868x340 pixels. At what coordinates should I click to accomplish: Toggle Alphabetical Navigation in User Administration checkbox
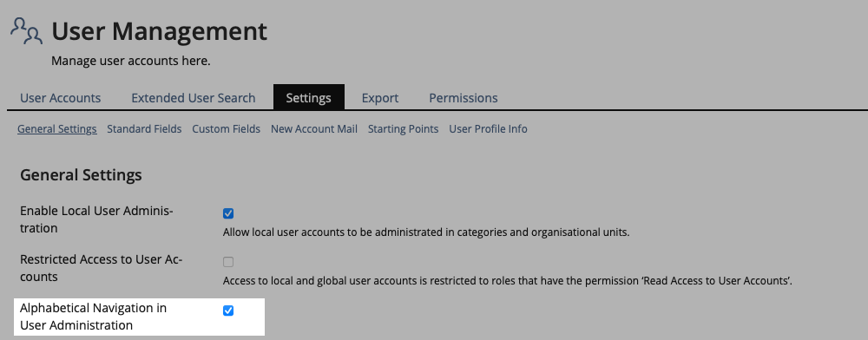[x=228, y=311]
